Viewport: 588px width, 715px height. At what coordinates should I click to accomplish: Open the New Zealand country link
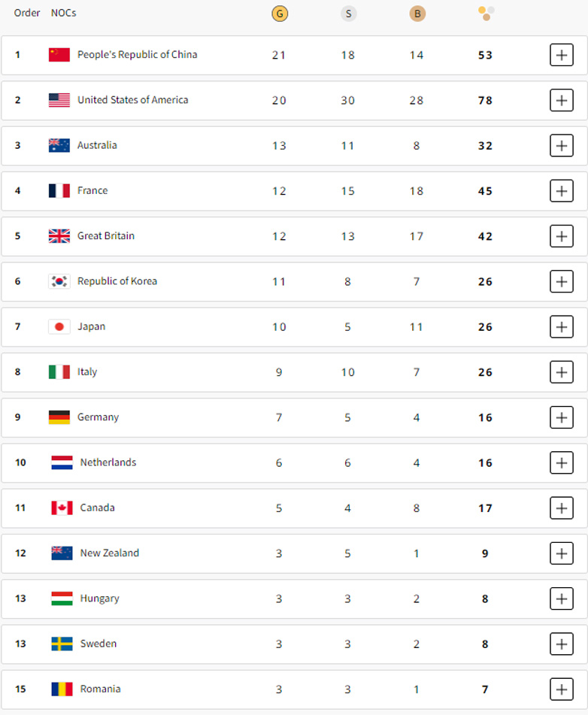pyautogui.click(x=110, y=553)
